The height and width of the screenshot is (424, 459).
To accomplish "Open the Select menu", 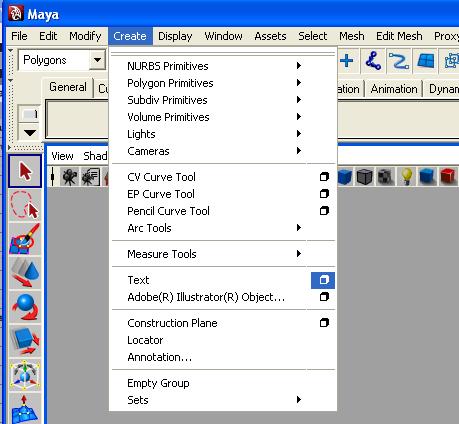I will pyautogui.click(x=313, y=36).
